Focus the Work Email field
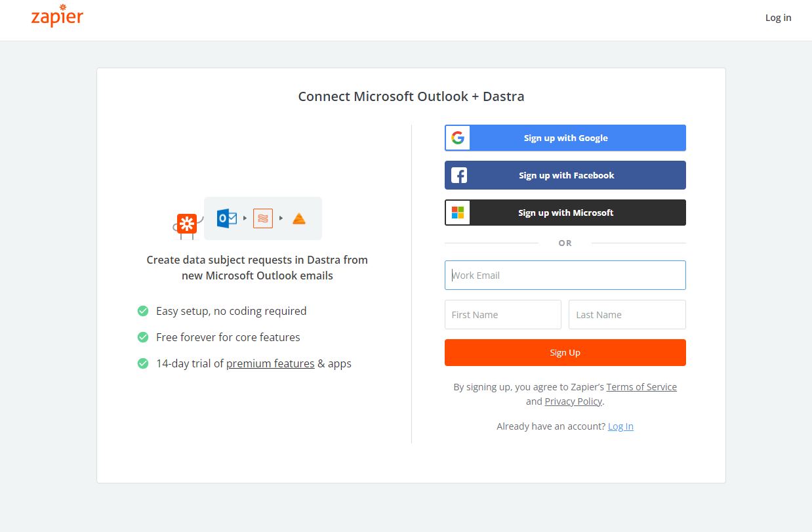Viewport: 812px width, 532px height. coord(565,276)
